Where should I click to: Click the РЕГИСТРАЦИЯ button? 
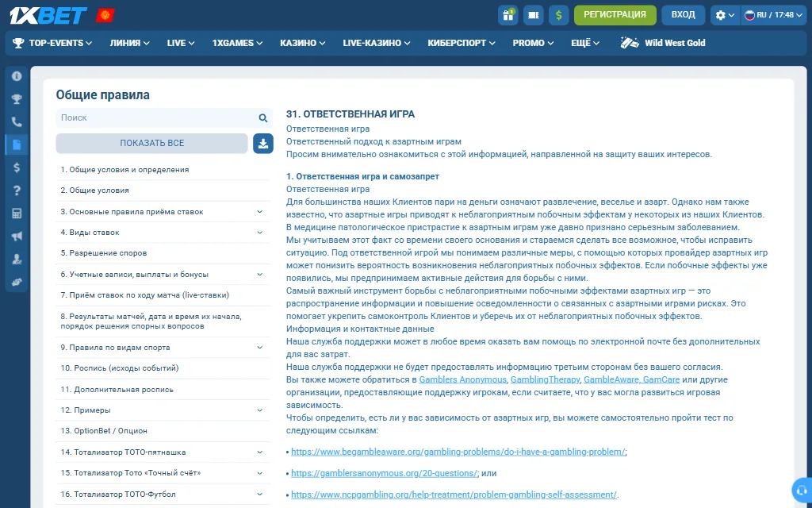pyautogui.click(x=615, y=15)
